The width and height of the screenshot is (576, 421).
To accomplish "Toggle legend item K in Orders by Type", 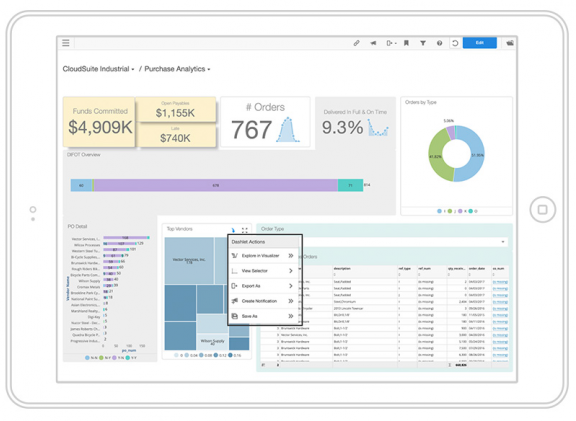I will (462, 211).
